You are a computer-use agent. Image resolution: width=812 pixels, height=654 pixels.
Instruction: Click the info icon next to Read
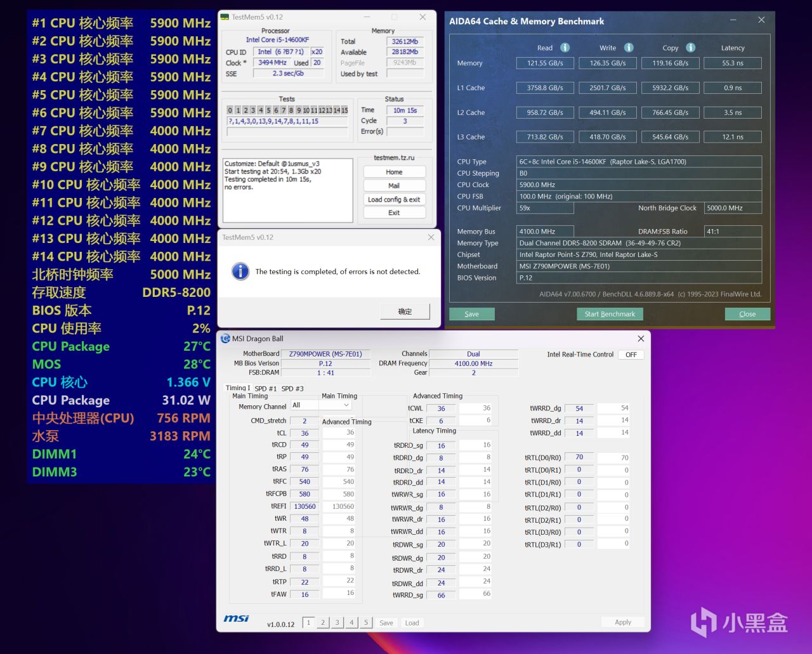[x=565, y=48]
